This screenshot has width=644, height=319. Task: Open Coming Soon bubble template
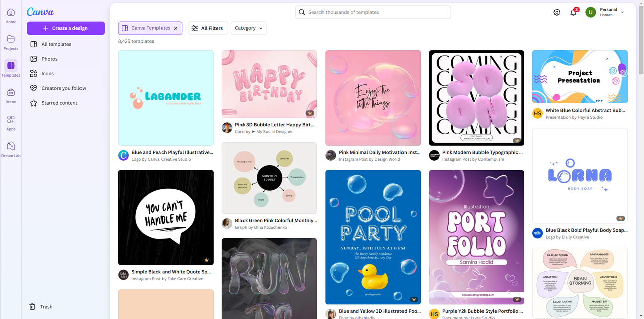tap(476, 98)
